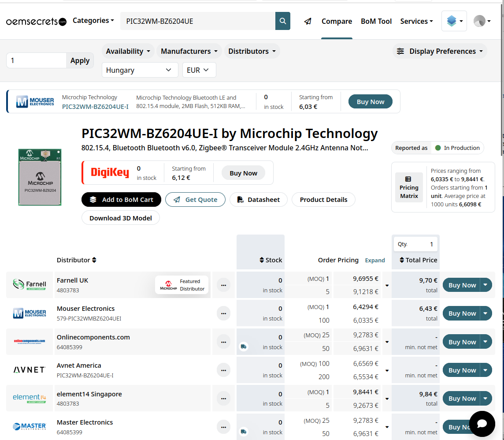Click the oemsecrets logo
This screenshot has width=504, height=440.
[36, 21]
